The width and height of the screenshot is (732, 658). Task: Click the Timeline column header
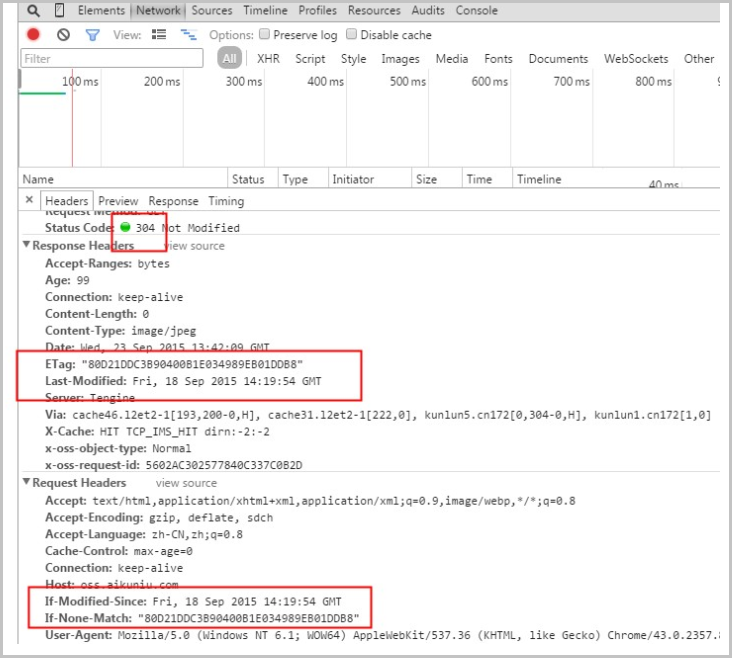click(539, 179)
